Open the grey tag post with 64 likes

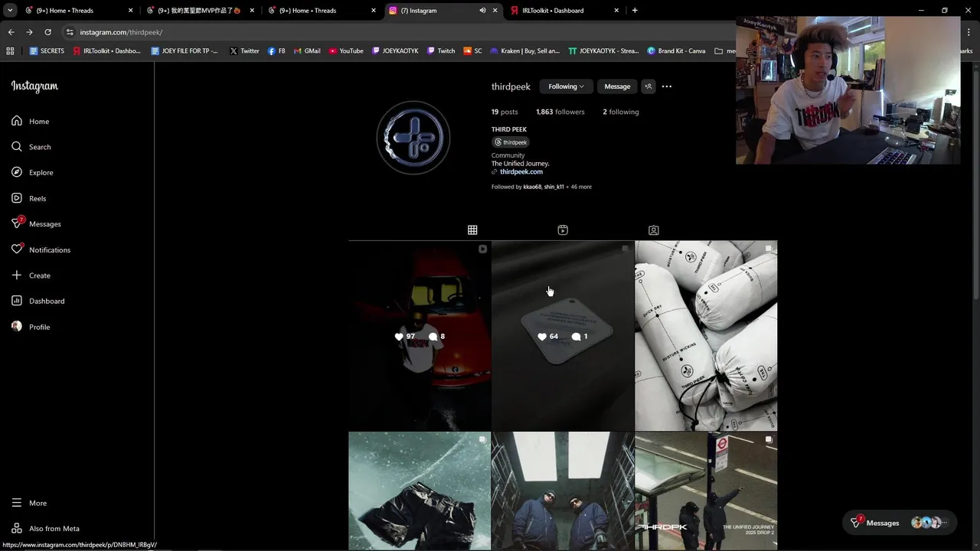[563, 336]
